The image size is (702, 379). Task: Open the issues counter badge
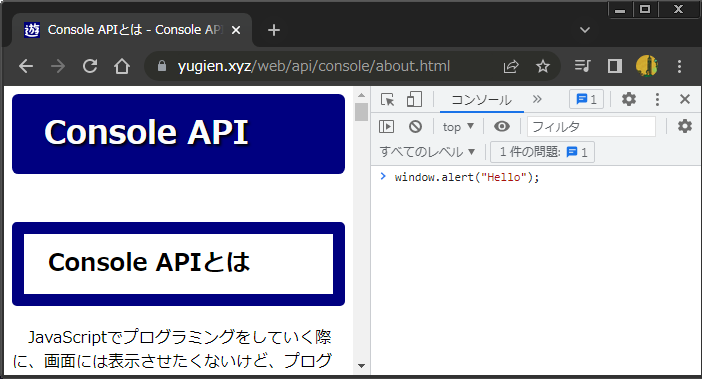click(586, 99)
